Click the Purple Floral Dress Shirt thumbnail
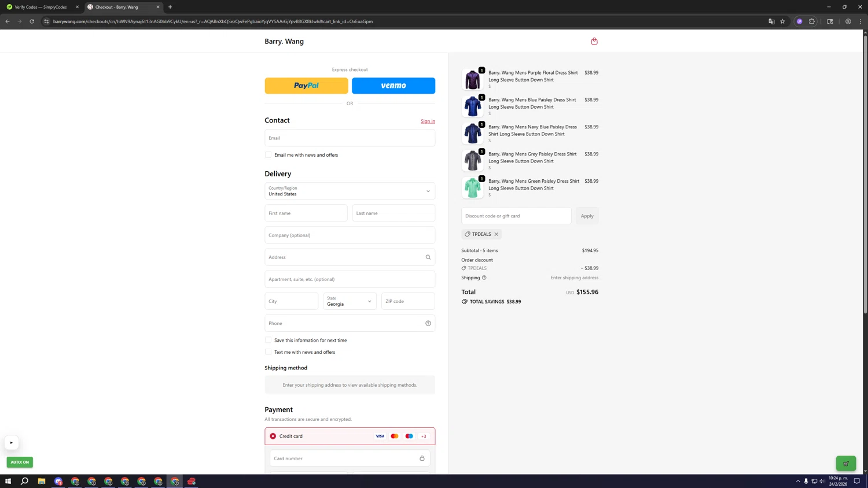868x488 pixels. 472,79
